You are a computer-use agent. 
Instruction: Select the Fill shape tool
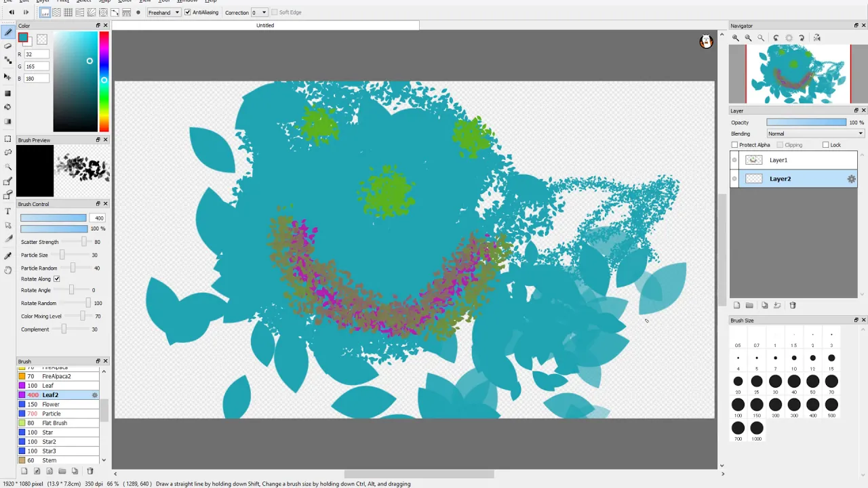[x=8, y=94]
